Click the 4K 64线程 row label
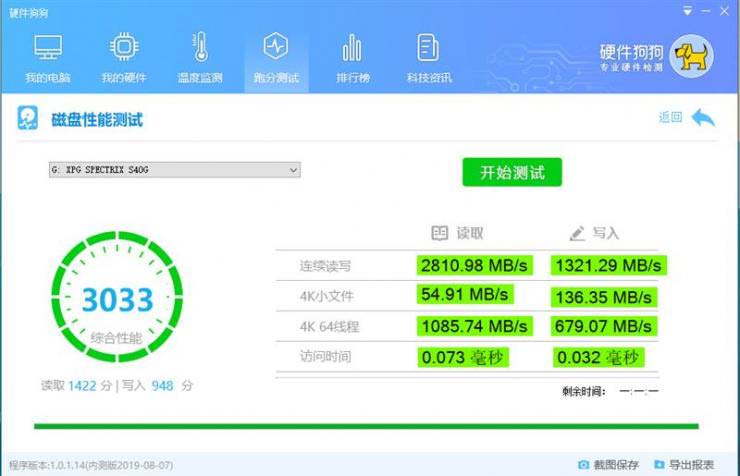Screen dimensions: 740x476 pos(329,326)
